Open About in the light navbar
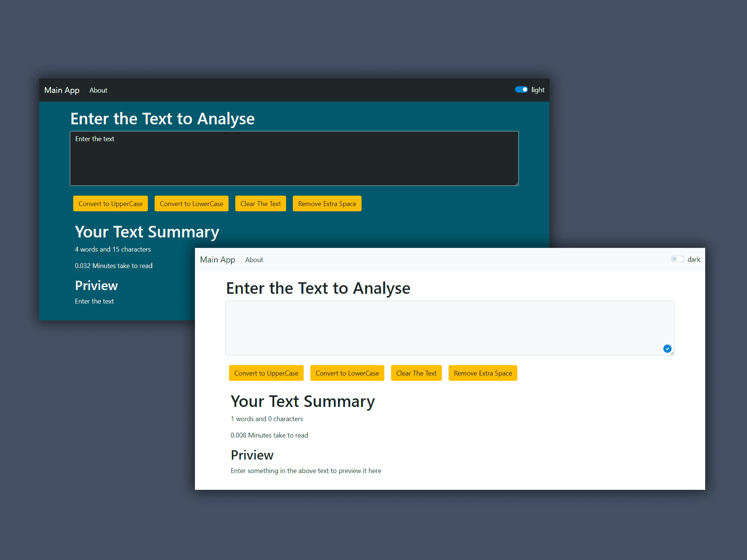Viewport: 747px width, 560px height. click(x=254, y=260)
